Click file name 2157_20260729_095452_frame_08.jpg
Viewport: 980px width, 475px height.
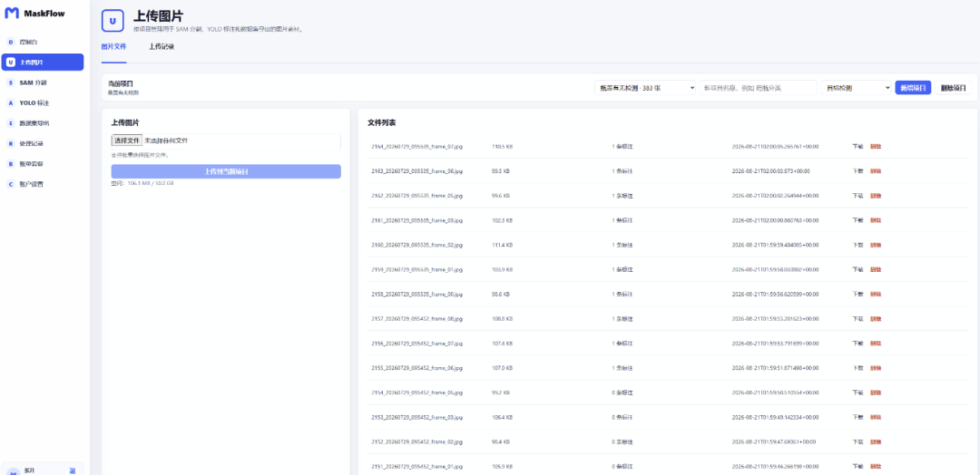[x=416, y=319]
